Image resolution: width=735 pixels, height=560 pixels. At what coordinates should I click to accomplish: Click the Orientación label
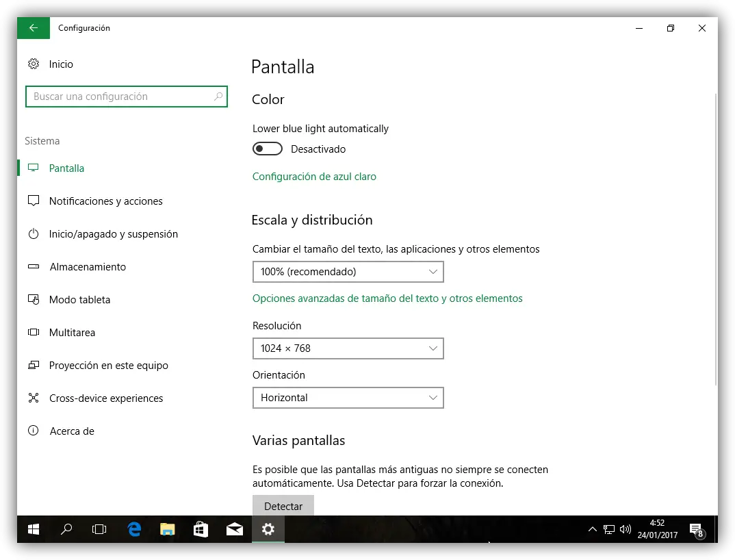[x=279, y=374]
